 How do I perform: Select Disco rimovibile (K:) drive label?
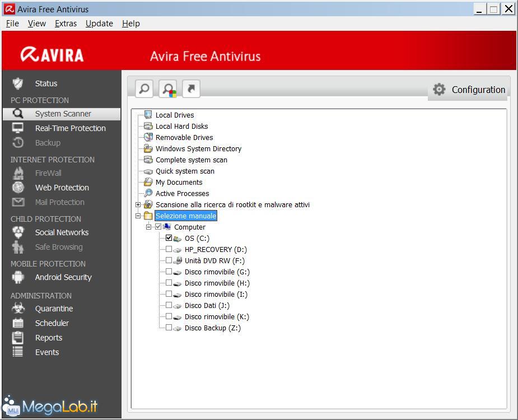217,316
